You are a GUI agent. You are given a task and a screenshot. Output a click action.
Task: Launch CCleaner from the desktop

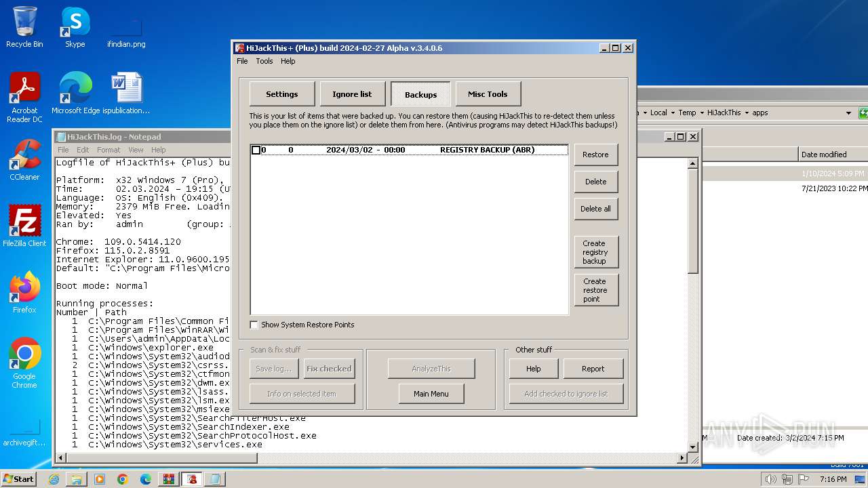(24, 160)
